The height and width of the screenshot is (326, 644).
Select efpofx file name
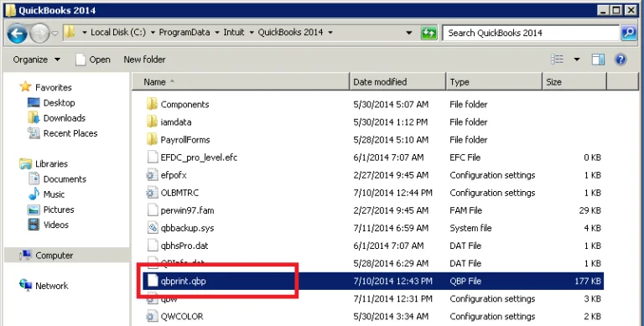click(174, 175)
